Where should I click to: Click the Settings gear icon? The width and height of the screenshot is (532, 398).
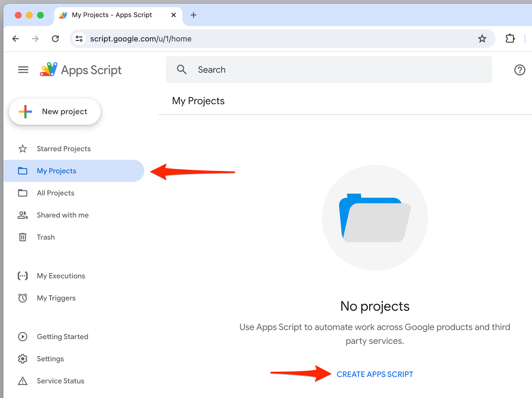tap(23, 359)
